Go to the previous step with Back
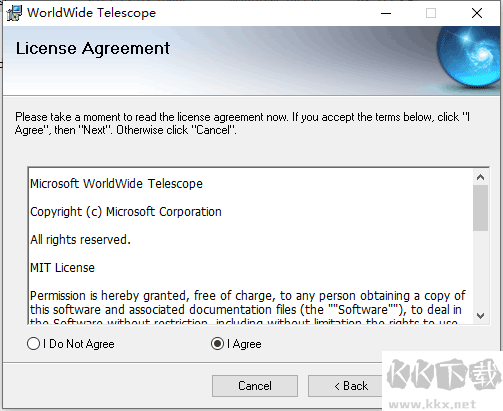Screen dimensions: 503x411 tap(347, 386)
